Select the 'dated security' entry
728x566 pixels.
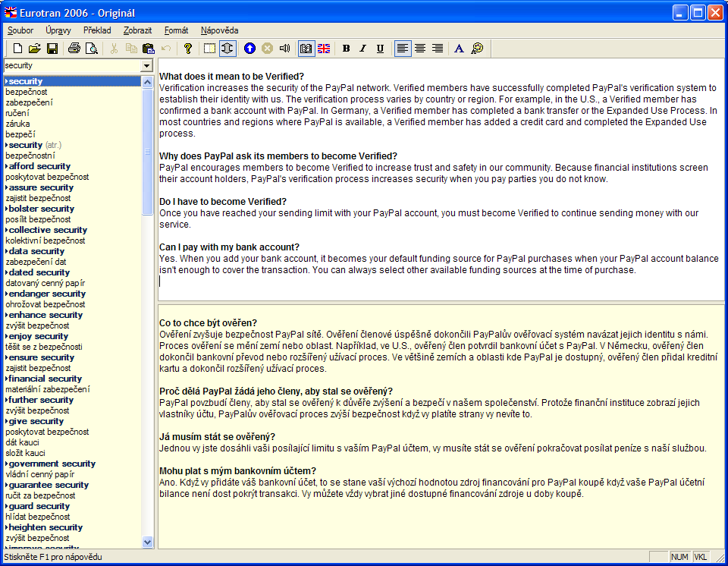39,272
